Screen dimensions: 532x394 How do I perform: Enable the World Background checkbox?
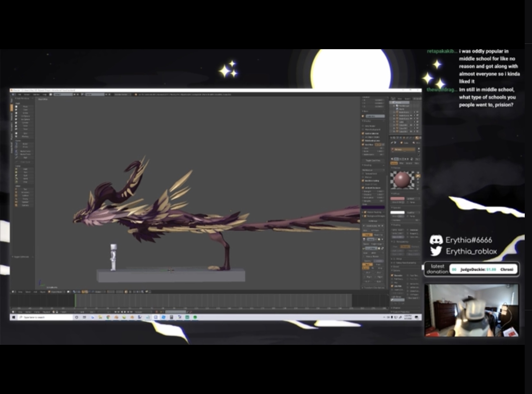[x=363, y=129]
